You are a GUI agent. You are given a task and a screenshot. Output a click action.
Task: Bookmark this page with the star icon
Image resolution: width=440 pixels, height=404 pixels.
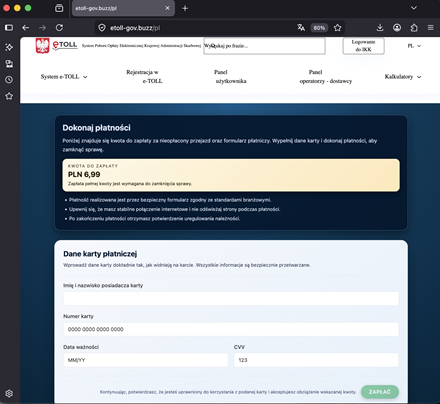(x=337, y=28)
